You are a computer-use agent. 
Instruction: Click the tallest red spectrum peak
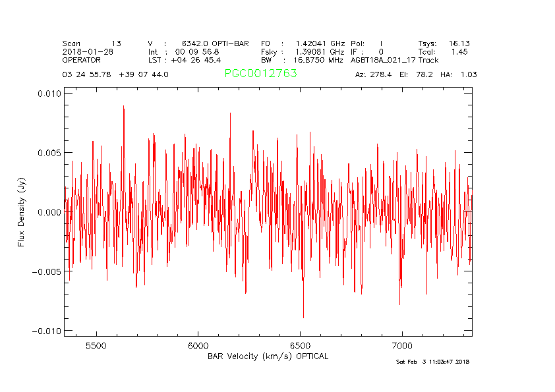tap(123, 107)
